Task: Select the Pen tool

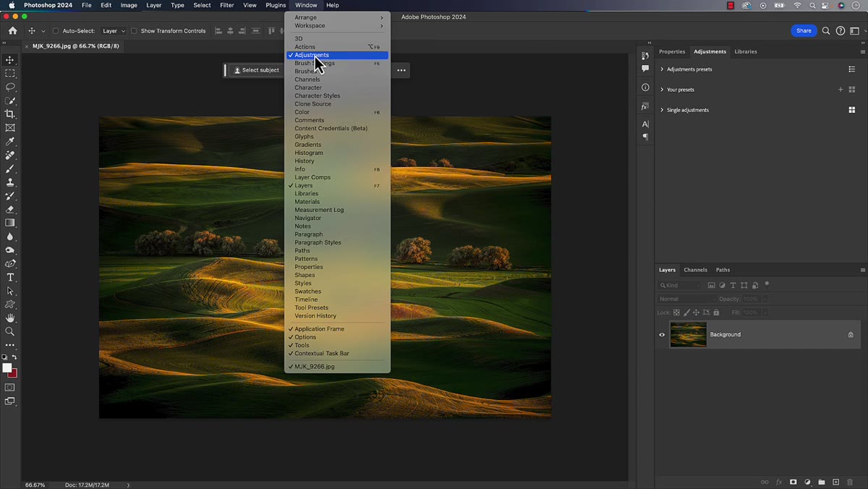Action: pyautogui.click(x=10, y=264)
